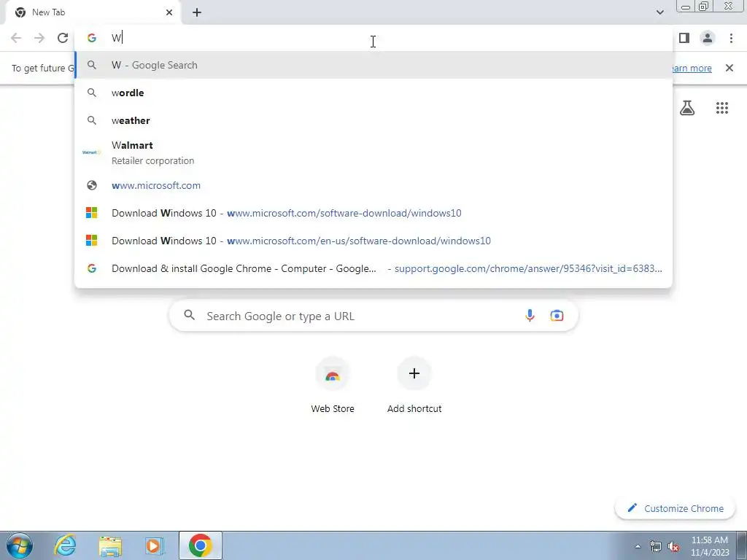Open the clock showing 11:58 AM
This screenshot has height=560, width=747.
pyautogui.click(x=710, y=545)
